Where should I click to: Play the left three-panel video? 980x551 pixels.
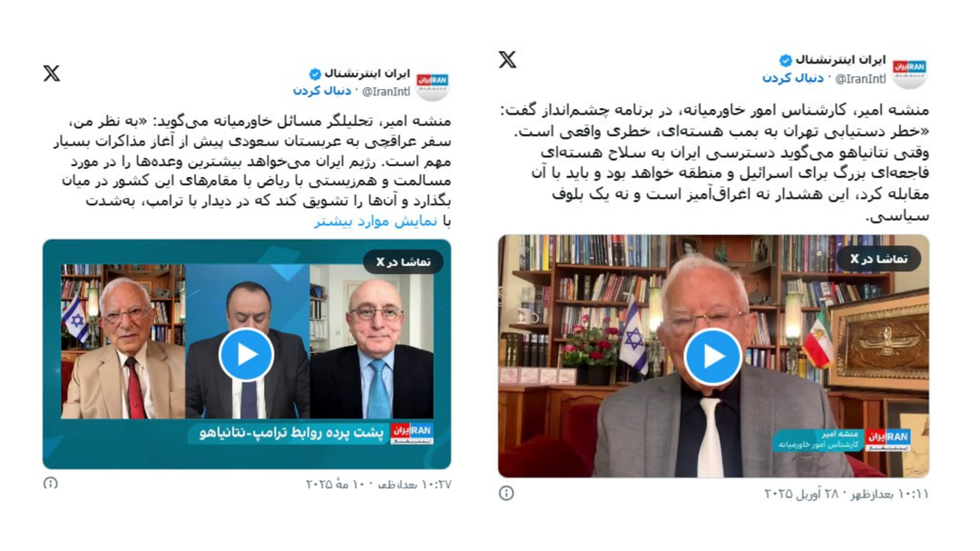246,355
